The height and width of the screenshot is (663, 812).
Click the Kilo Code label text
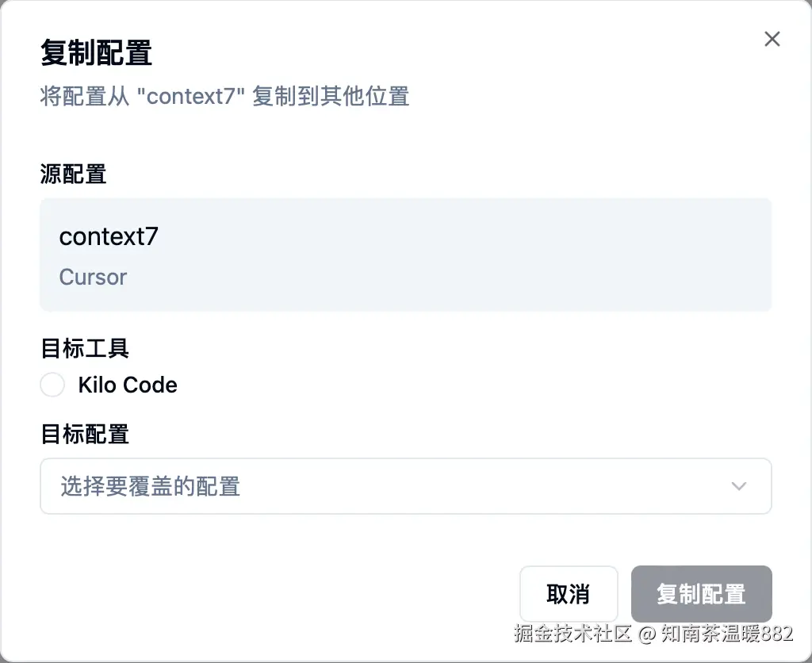128,385
